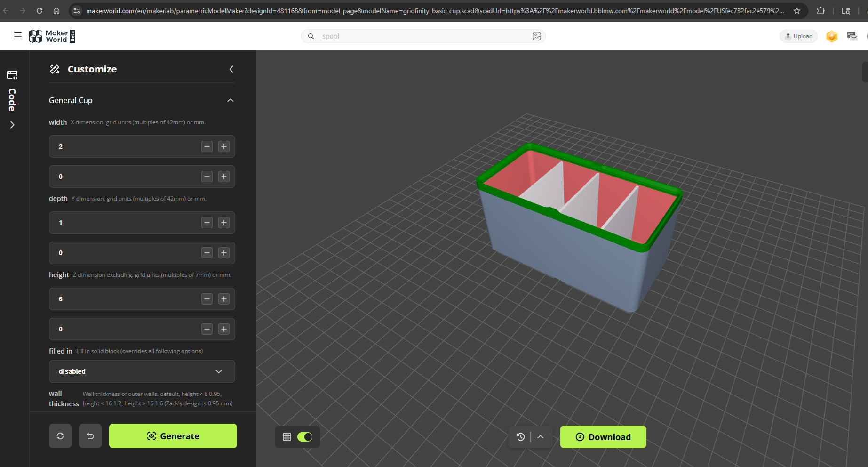The image size is (868, 467).
Task: Expand the Code sidebar tab
Action: [x=12, y=125]
